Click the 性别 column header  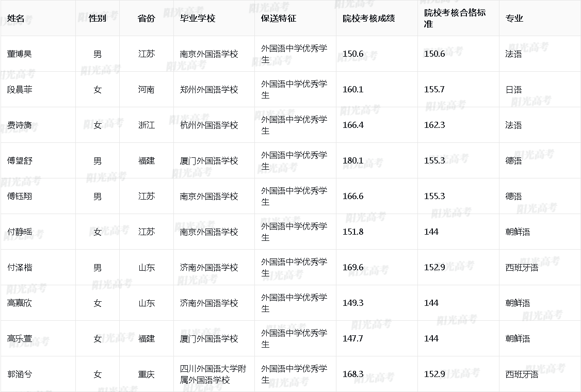[x=98, y=18]
